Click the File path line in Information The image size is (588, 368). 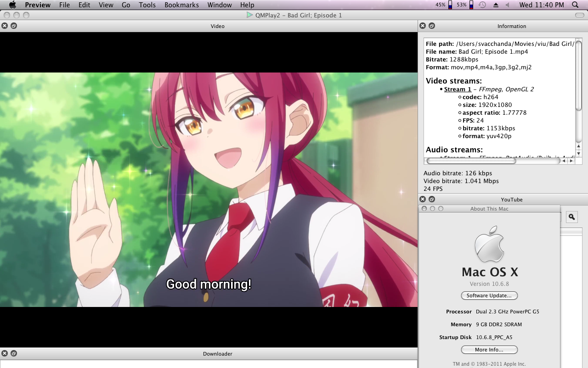(500, 44)
